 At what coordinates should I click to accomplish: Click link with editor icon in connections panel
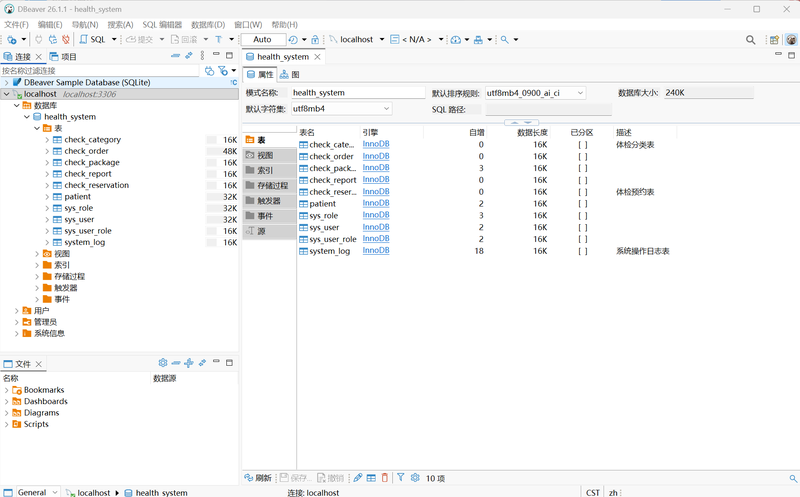[189, 55]
